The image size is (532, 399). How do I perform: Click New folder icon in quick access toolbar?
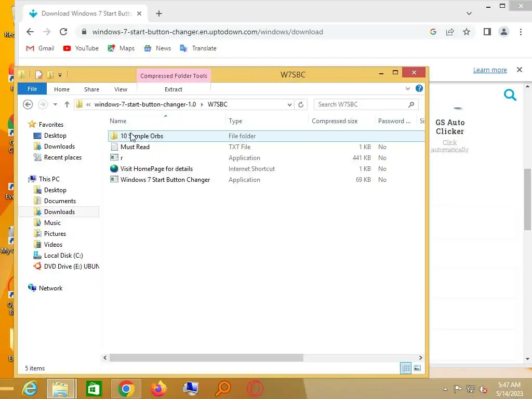50,75
